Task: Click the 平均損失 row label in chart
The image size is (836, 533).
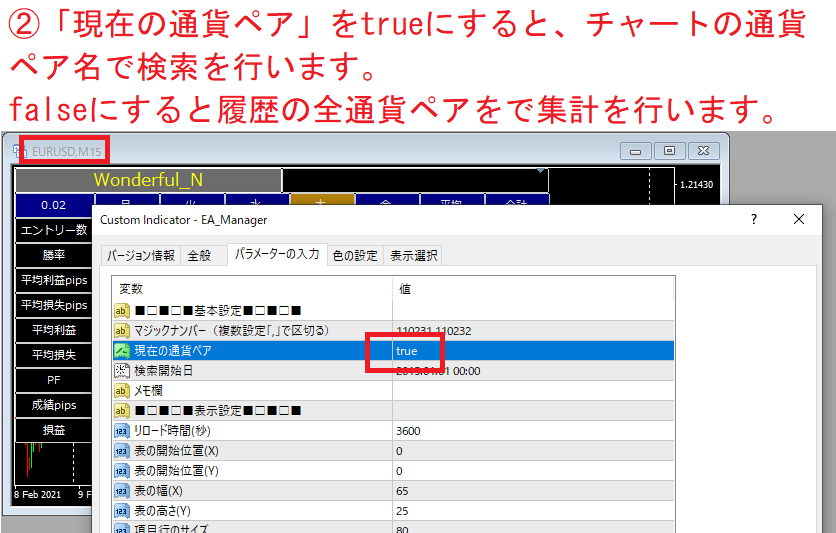Action: tap(53, 356)
